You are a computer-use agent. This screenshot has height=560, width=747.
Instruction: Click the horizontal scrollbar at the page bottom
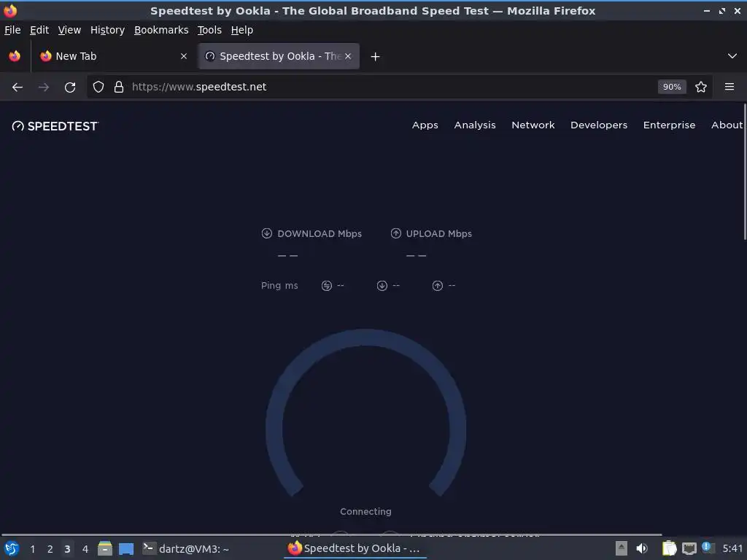332,534
